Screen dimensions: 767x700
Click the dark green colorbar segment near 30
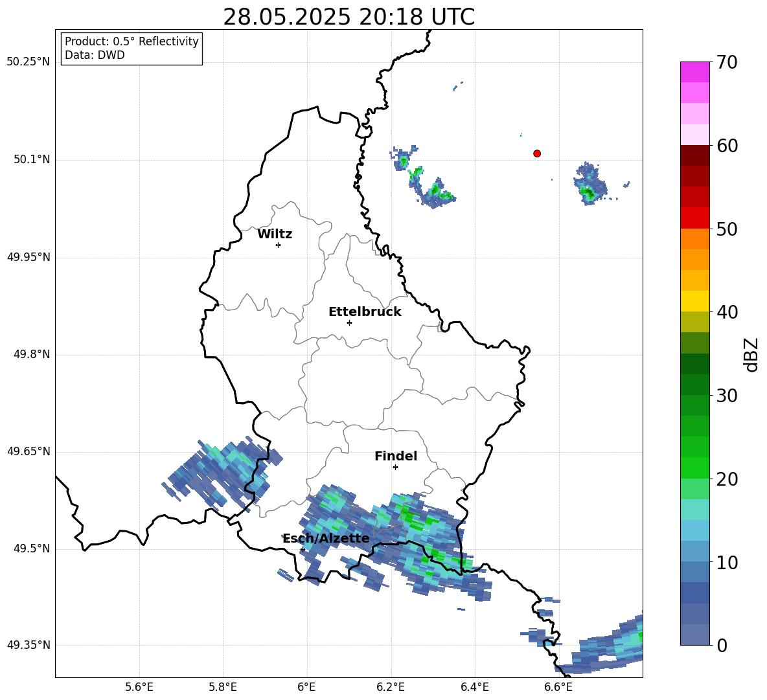694,384
